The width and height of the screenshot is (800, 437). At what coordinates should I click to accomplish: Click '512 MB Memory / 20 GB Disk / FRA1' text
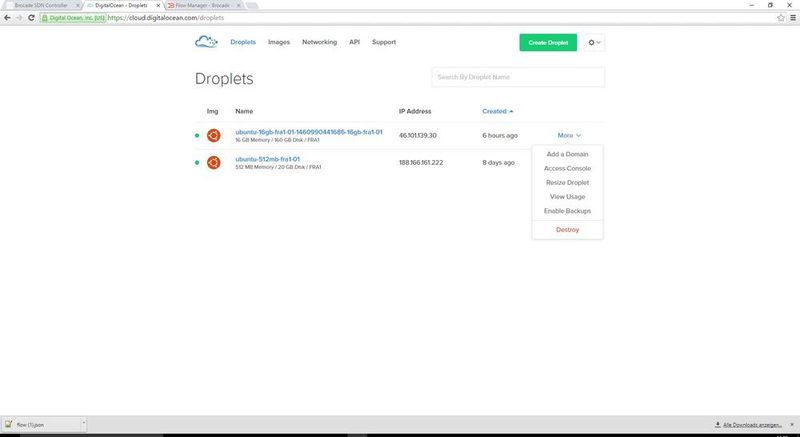(x=278, y=167)
